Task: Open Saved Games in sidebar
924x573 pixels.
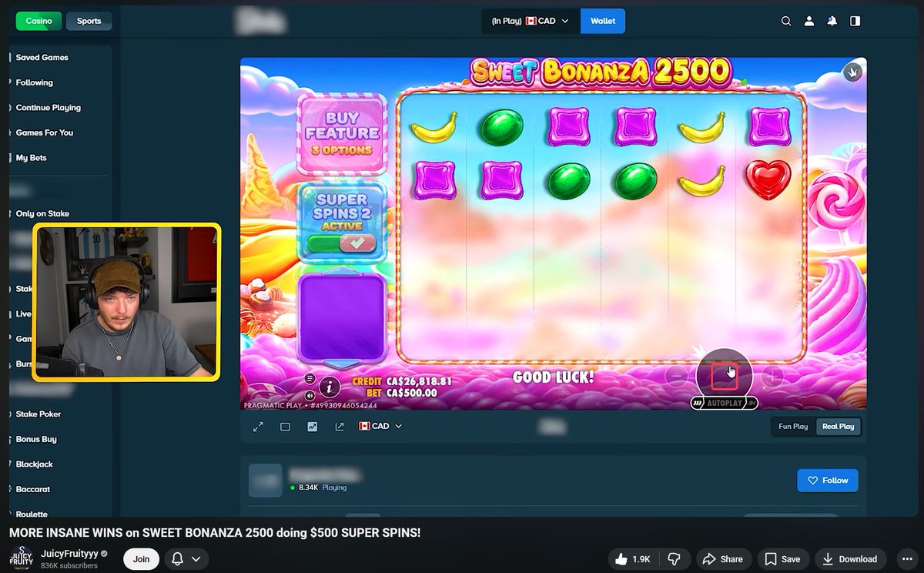Action: pyautogui.click(x=42, y=58)
